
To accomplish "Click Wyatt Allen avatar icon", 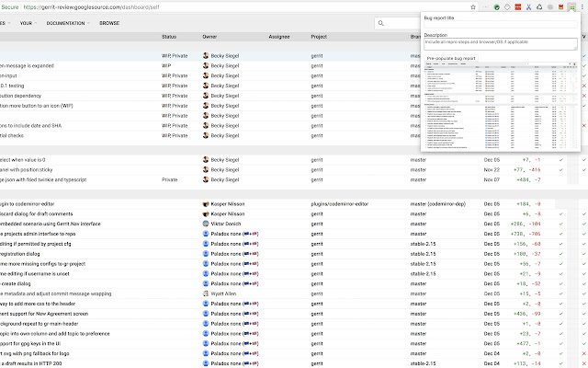I will tap(206, 293).
